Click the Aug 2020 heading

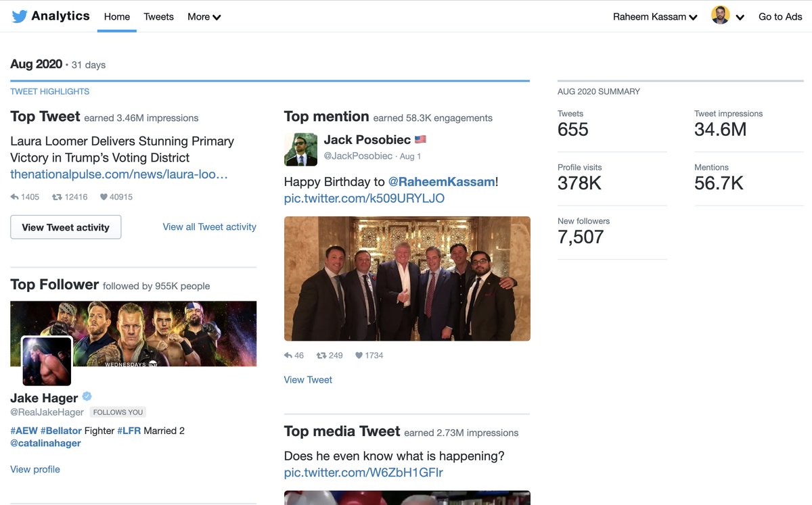36,64
